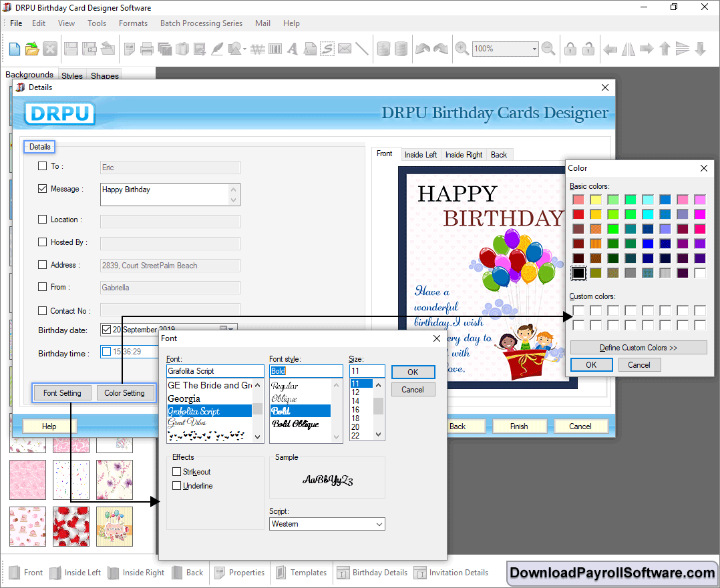The width and height of the screenshot is (720, 588).
Task: Select the red basic color swatch
Action: point(578,214)
